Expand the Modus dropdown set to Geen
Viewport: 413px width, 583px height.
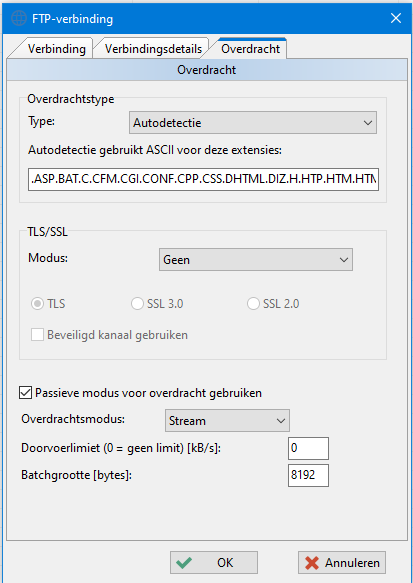pyautogui.click(x=256, y=260)
